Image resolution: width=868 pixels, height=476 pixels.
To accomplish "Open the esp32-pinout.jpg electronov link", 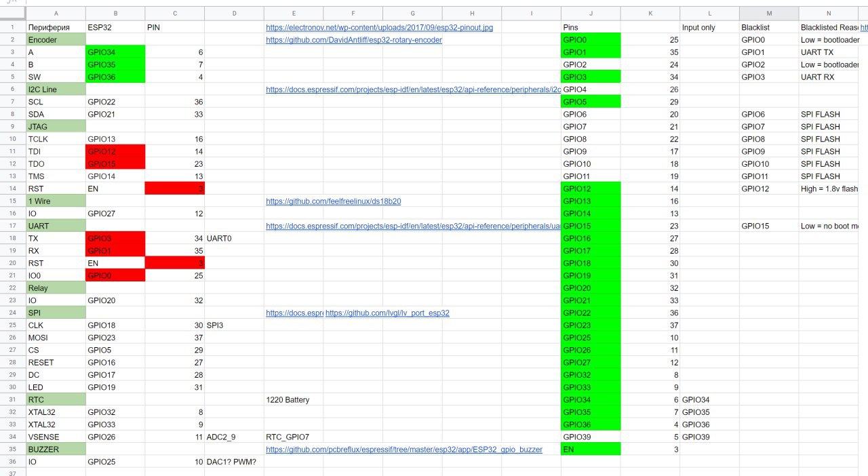I will coord(379,27).
